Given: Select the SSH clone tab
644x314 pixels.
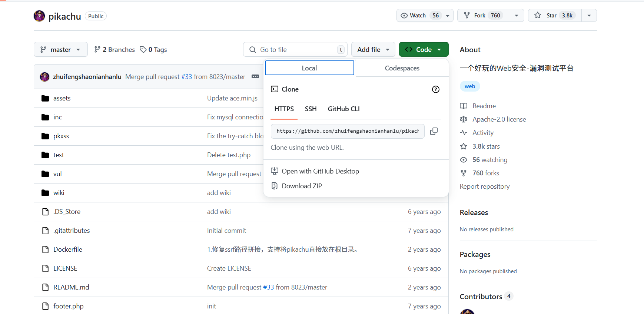Looking at the screenshot, I should click(x=311, y=109).
